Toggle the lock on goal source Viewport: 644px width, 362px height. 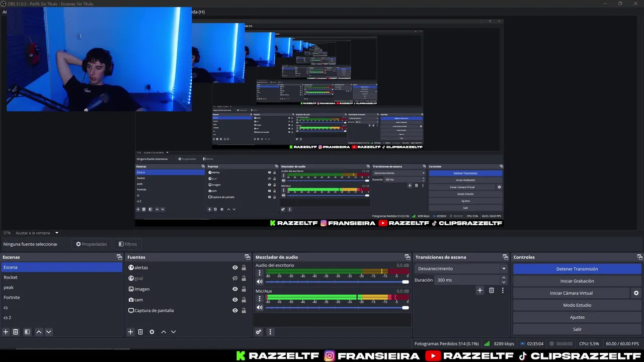coord(244,279)
